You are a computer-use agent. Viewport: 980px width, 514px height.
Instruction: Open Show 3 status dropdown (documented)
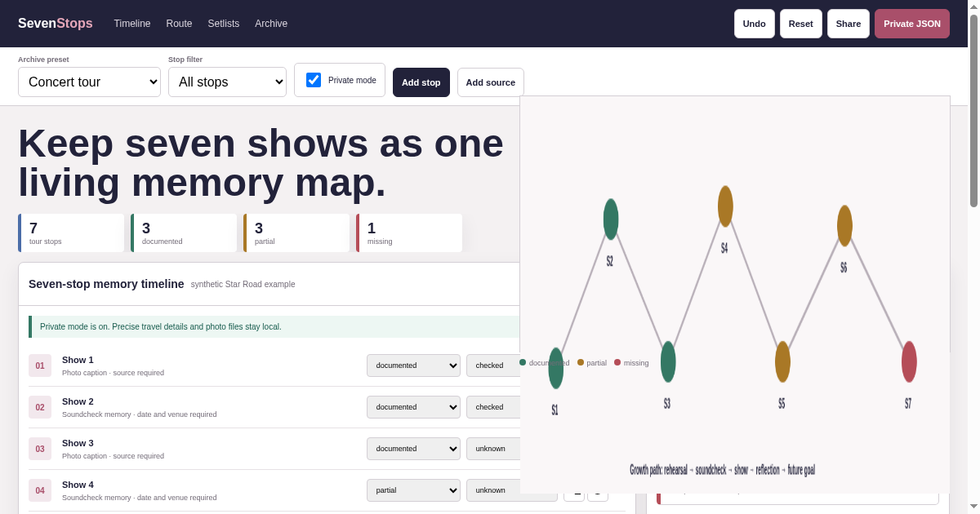tap(413, 449)
